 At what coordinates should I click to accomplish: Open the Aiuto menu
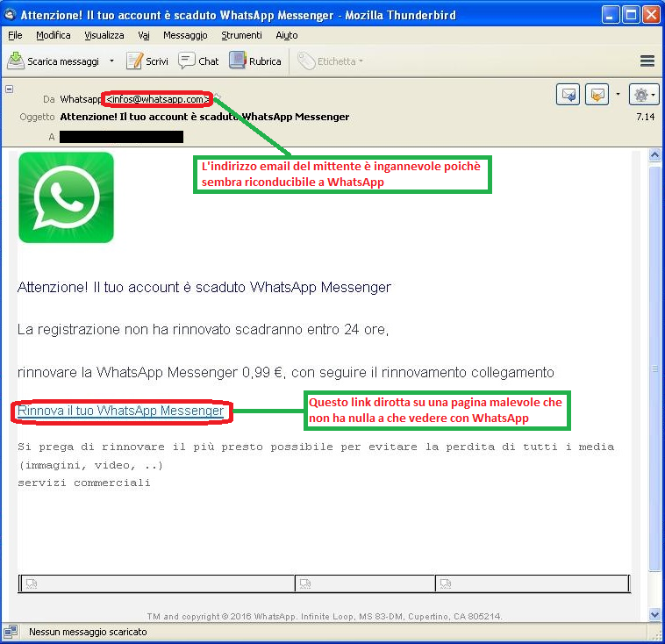tap(287, 35)
